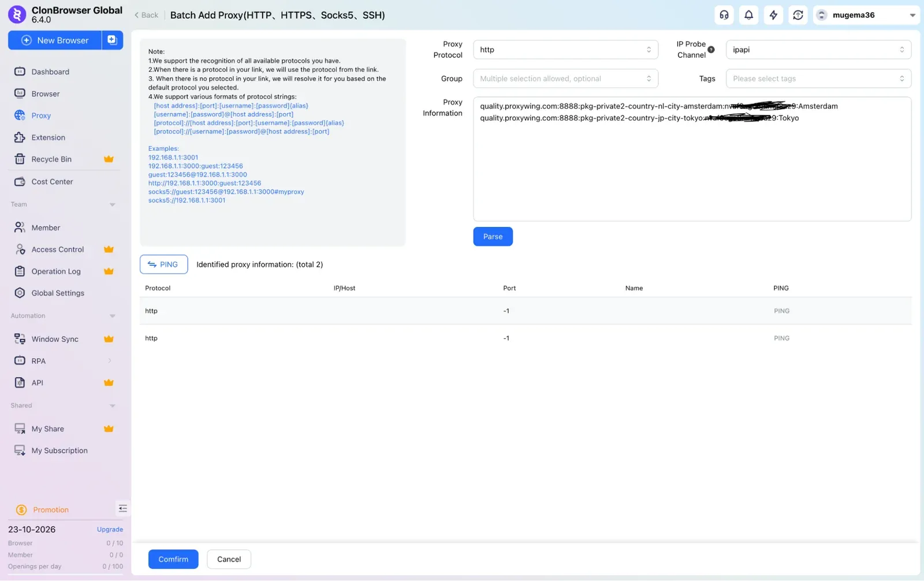Click IP Probe Channel info icon
The image size is (924, 581).
coord(711,50)
